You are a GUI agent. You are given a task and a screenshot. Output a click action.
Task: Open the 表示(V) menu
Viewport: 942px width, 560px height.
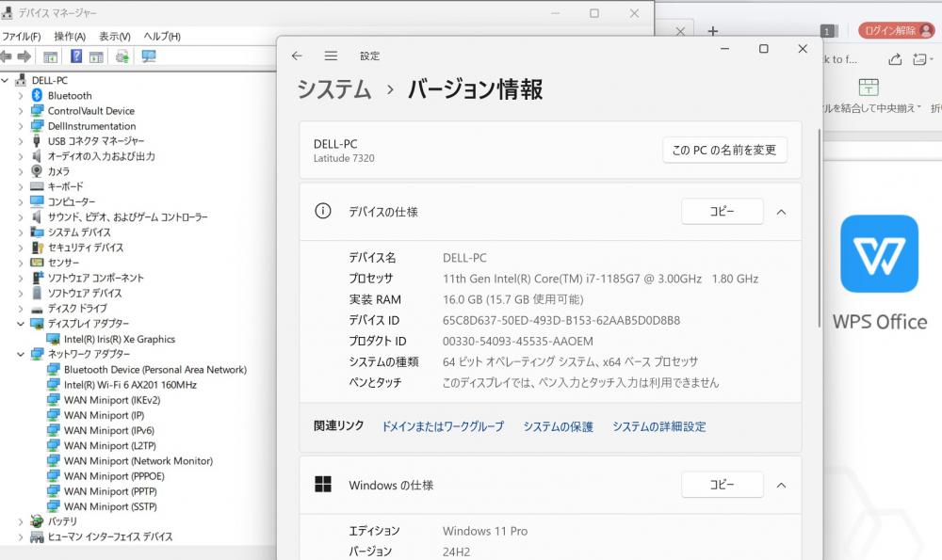(114, 37)
